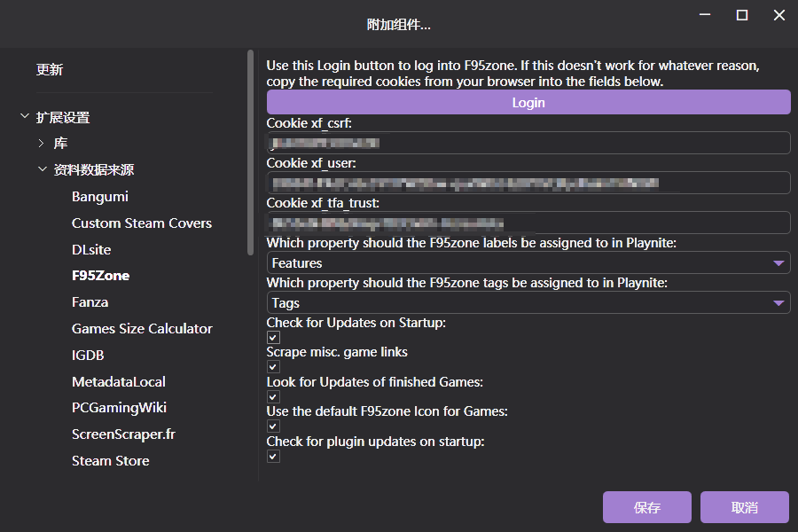This screenshot has width=798, height=532.
Task: Click the purple Login button
Action: pos(528,103)
